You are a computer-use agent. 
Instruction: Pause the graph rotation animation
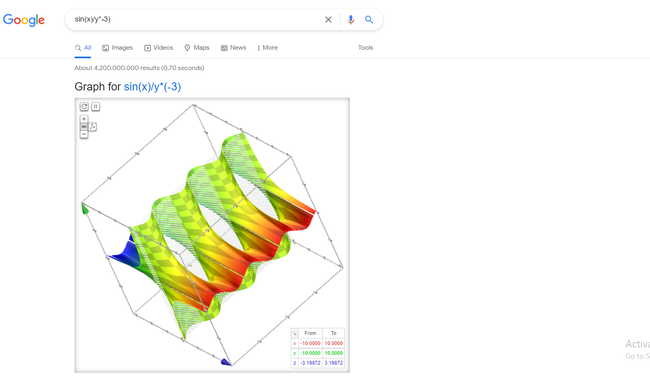click(x=95, y=107)
